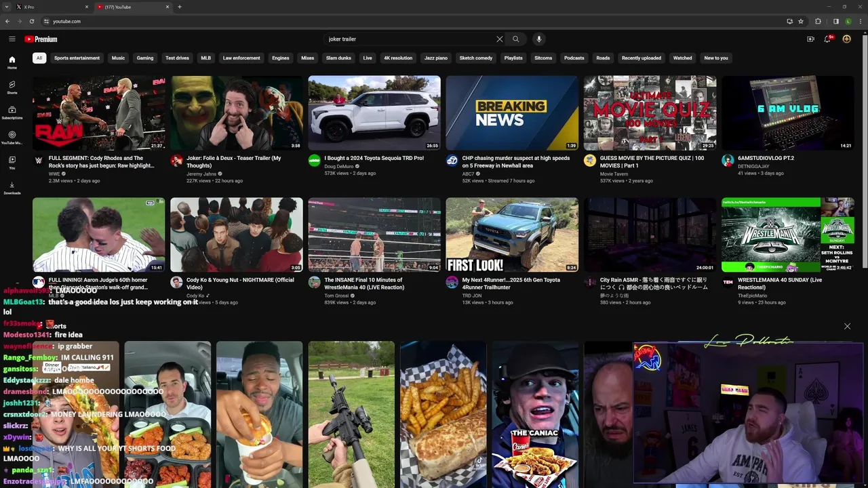Screen dimensions: 868x488
Task: Dismiss the Shorts shelf with the X
Action: (x=847, y=326)
